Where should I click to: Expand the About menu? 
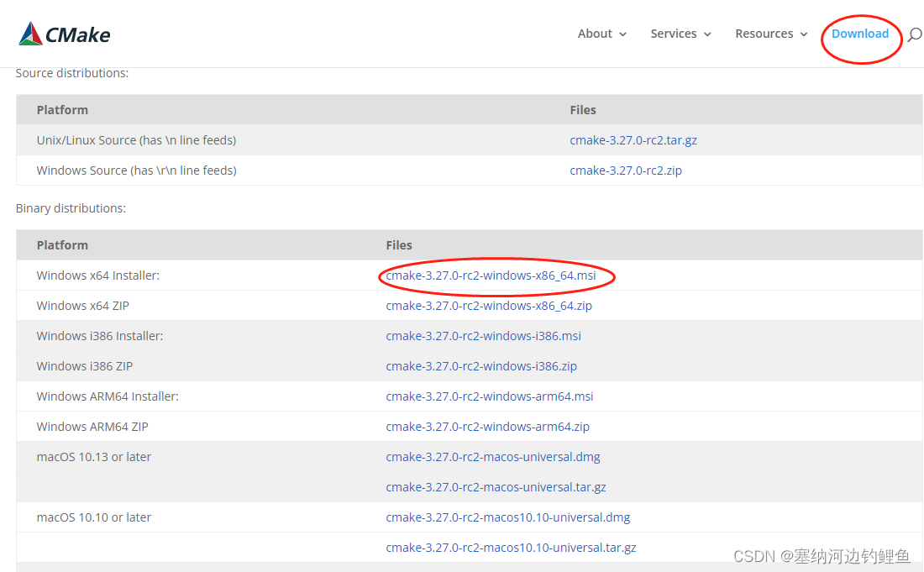pos(601,34)
